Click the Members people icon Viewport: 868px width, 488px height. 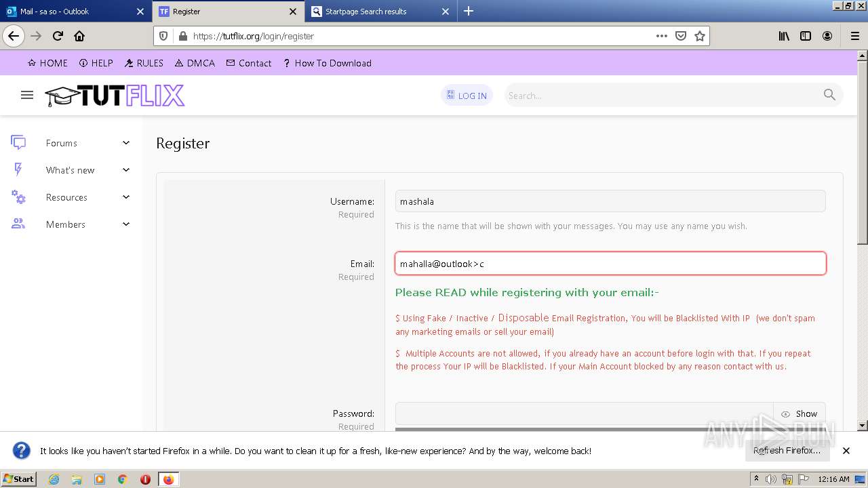coord(18,224)
